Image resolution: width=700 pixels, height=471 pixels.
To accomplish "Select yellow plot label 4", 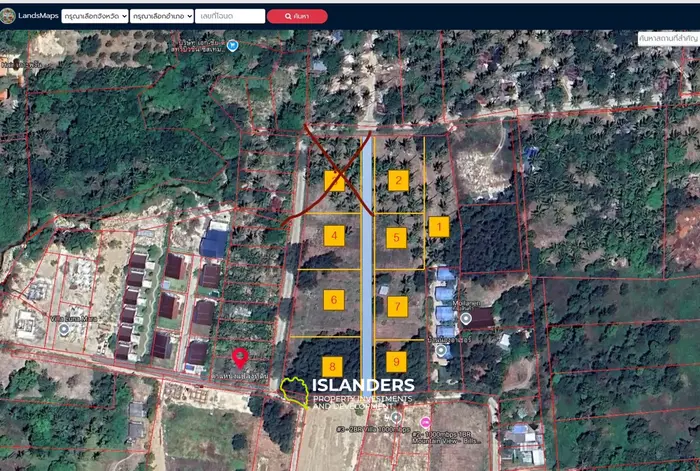I will [x=334, y=237].
